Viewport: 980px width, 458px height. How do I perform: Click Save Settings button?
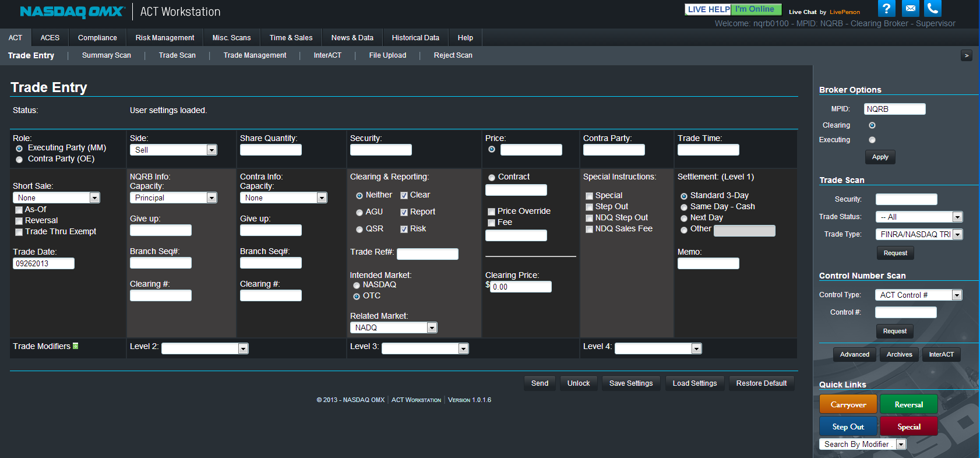tap(631, 383)
